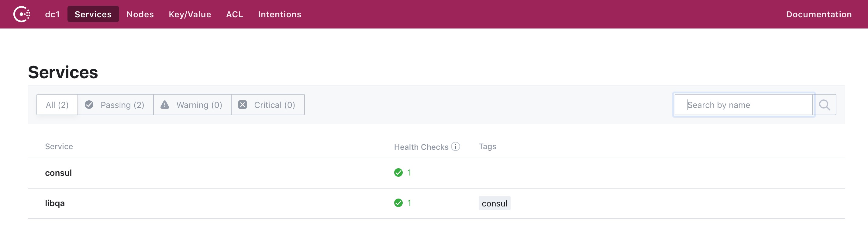Image resolution: width=868 pixels, height=231 pixels.
Task: Click the search magnifier icon
Action: 824,105
